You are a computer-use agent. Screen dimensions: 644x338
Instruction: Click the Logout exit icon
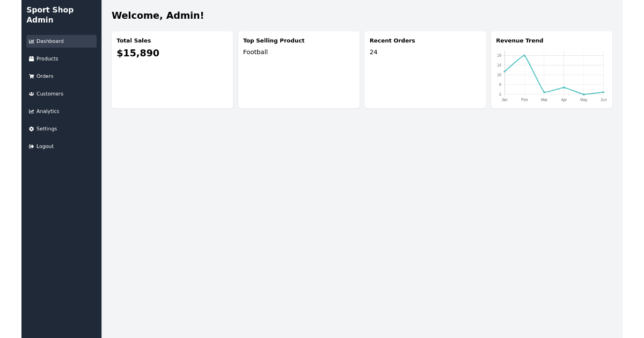point(32,146)
